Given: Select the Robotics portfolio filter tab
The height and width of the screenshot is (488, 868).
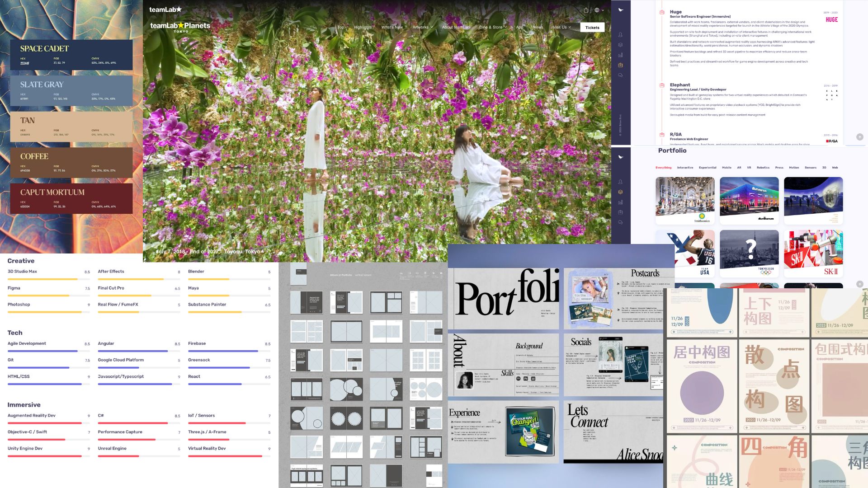Looking at the screenshot, I should point(763,168).
